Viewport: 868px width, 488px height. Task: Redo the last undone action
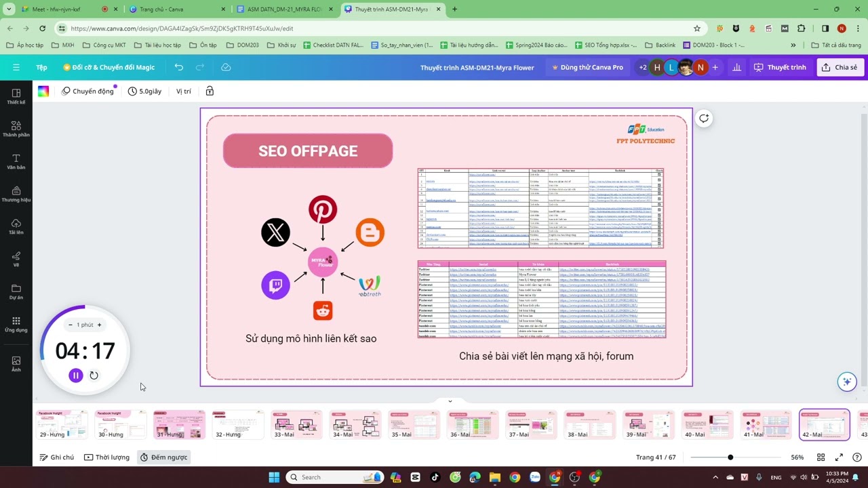(200, 67)
